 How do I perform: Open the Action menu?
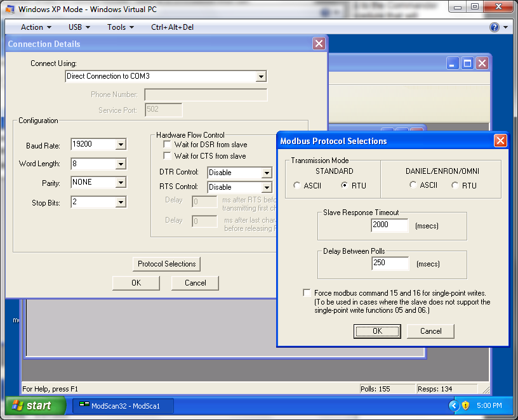[x=36, y=27]
